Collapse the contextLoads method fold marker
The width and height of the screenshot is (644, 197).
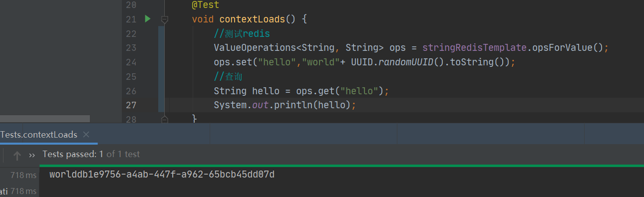click(164, 19)
